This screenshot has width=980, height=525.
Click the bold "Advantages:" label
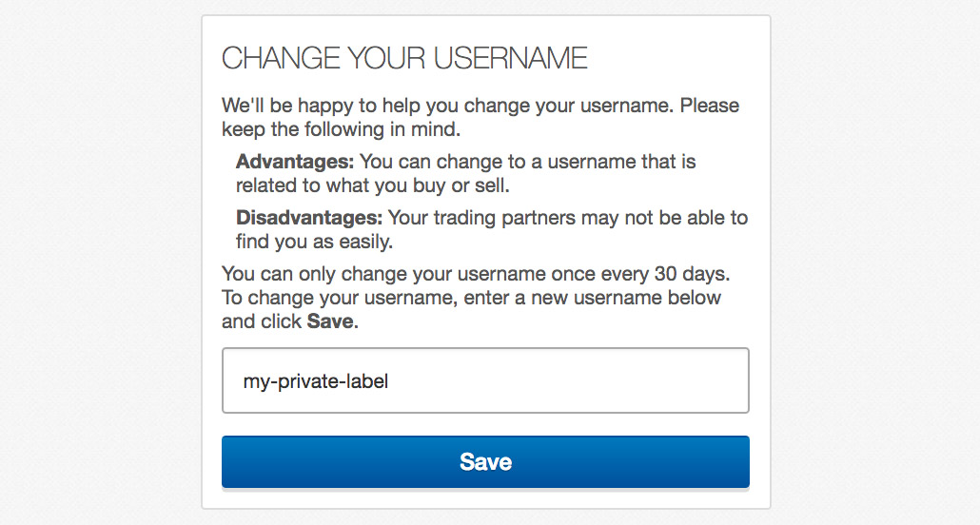click(x=295, y=162)
